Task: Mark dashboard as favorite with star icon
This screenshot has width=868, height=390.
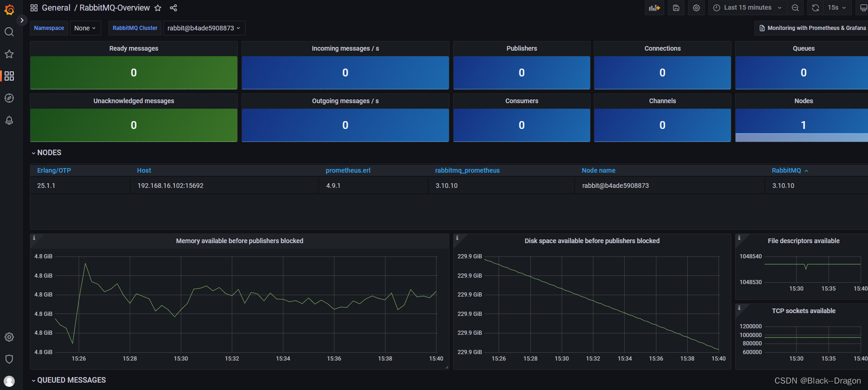Action: tap(158, 8)
